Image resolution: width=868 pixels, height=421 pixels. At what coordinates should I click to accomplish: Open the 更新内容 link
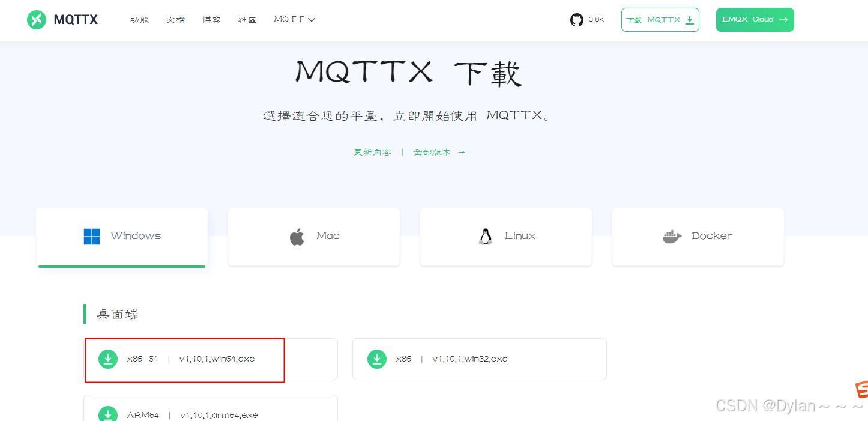(x=373, y=153)
